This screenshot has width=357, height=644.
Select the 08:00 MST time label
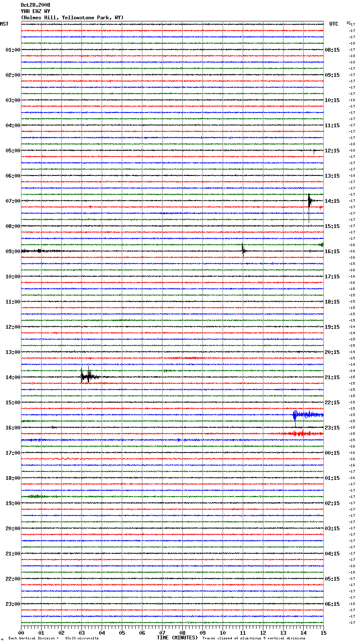[13, 226]
